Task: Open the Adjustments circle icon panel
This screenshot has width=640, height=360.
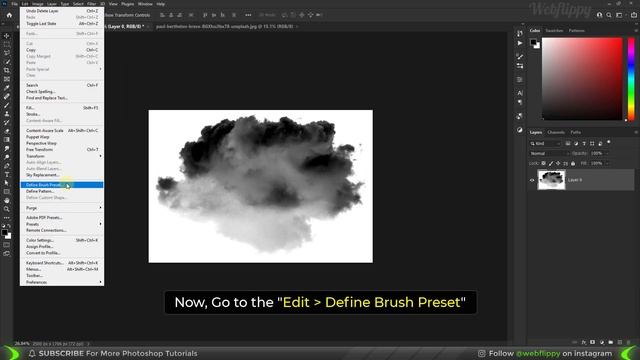Action: tap(520, 130)
